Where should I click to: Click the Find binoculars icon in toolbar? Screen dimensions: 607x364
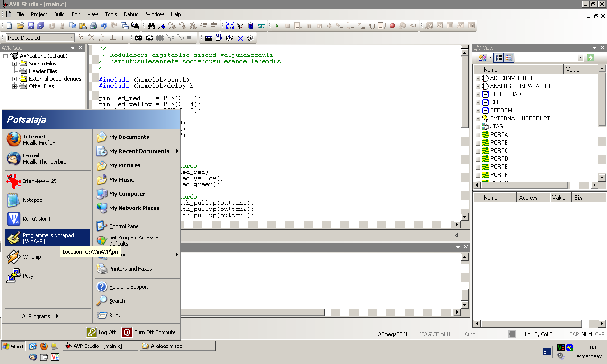click(x=151, y=26)
